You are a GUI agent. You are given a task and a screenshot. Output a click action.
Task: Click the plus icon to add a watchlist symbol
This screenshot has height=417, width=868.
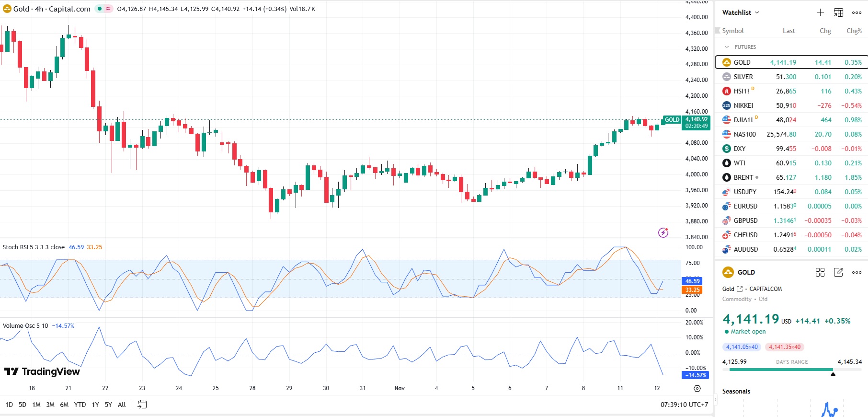coord(820,12)
